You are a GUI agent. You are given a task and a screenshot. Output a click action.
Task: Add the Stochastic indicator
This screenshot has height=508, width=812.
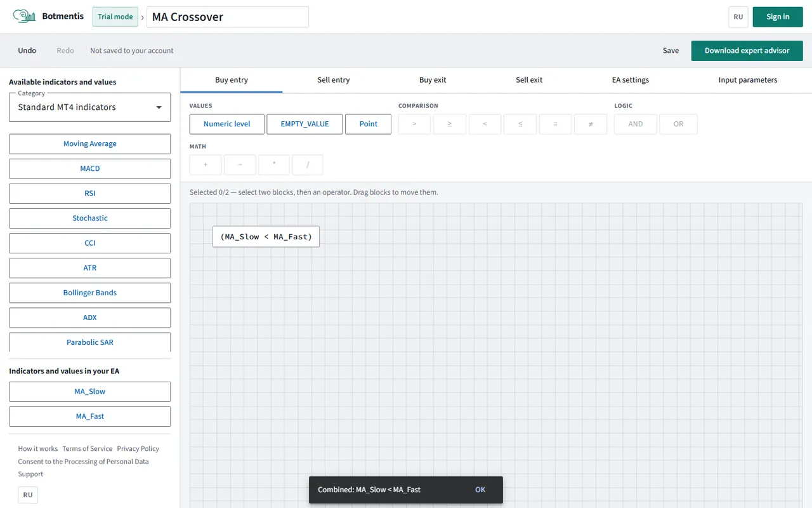click(90, 218)
